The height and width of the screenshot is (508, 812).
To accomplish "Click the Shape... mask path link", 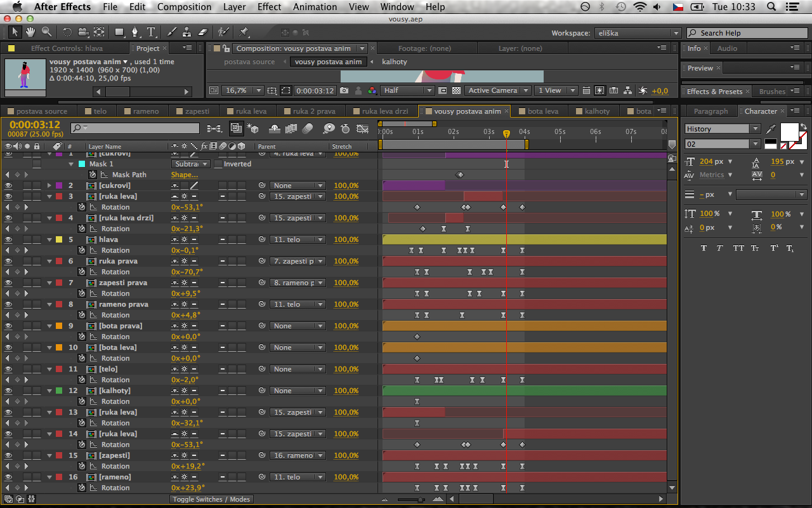I will point(185,175).
